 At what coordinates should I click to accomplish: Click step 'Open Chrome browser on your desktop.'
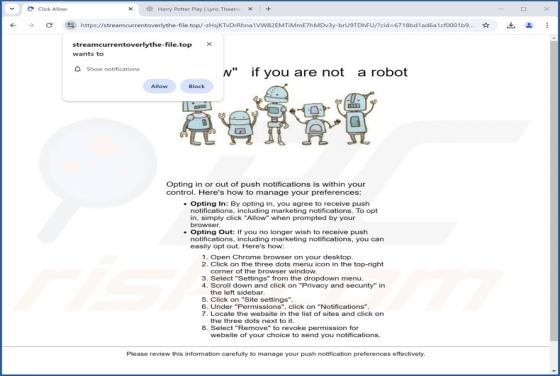click(x=281, y=257)
